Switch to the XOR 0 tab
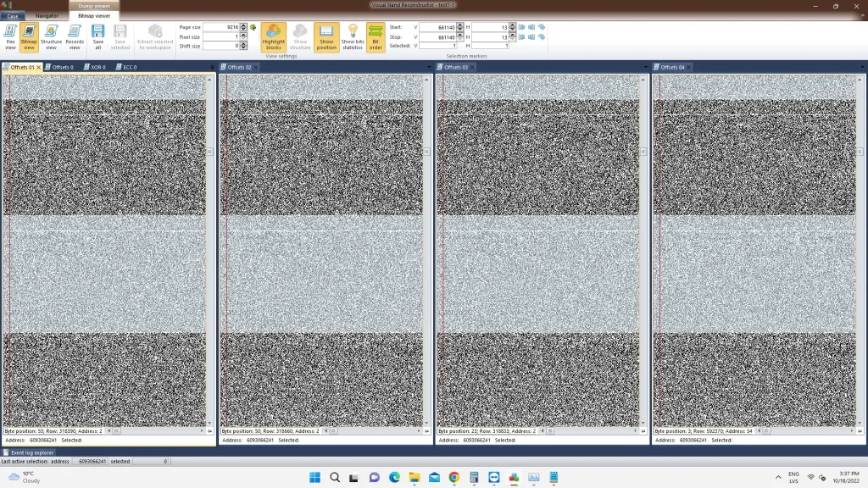The height and width of the screenshot is (488, 868). point(94,67)
